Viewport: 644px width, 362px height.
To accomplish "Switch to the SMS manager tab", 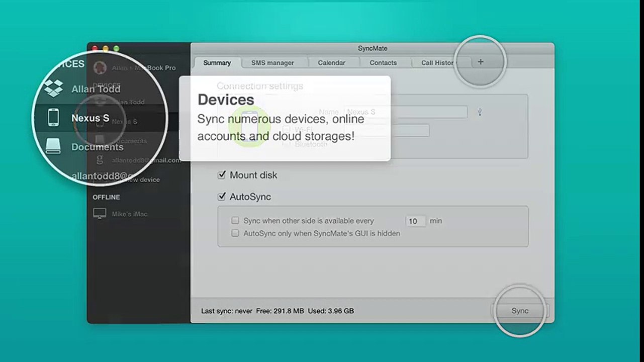I will tap(272, 63).
